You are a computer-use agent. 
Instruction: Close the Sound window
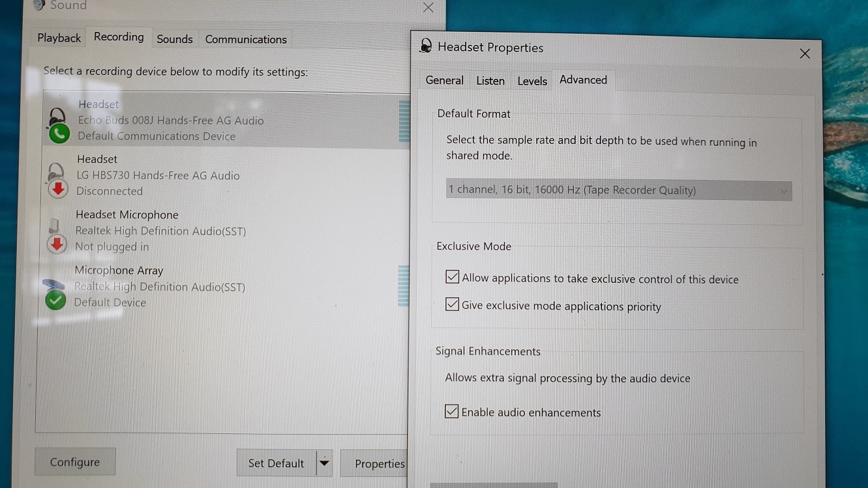pyautogui.click(x=428, y=7)
